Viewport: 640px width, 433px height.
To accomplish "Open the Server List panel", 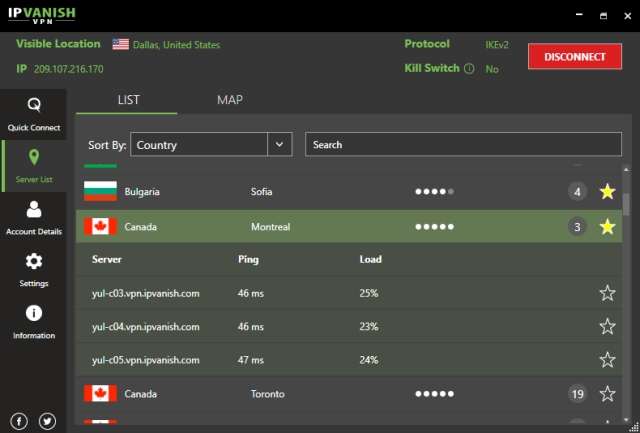I will tap(34, 166).
